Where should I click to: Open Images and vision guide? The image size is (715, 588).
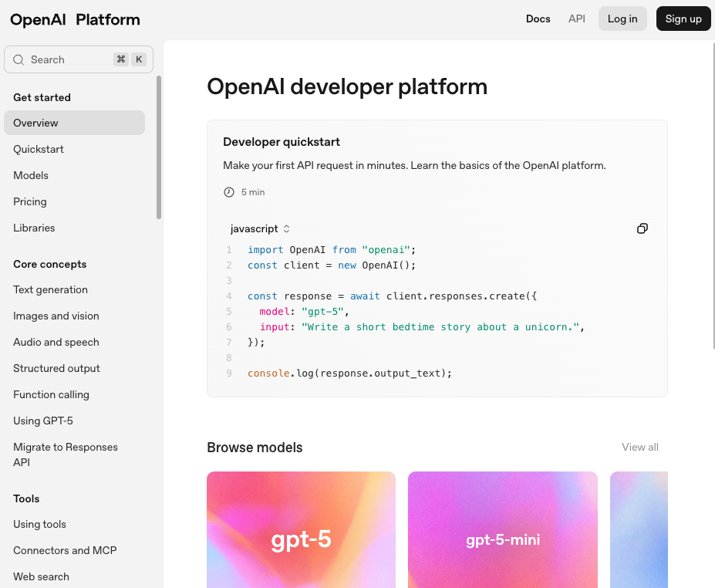coord(56,316)
